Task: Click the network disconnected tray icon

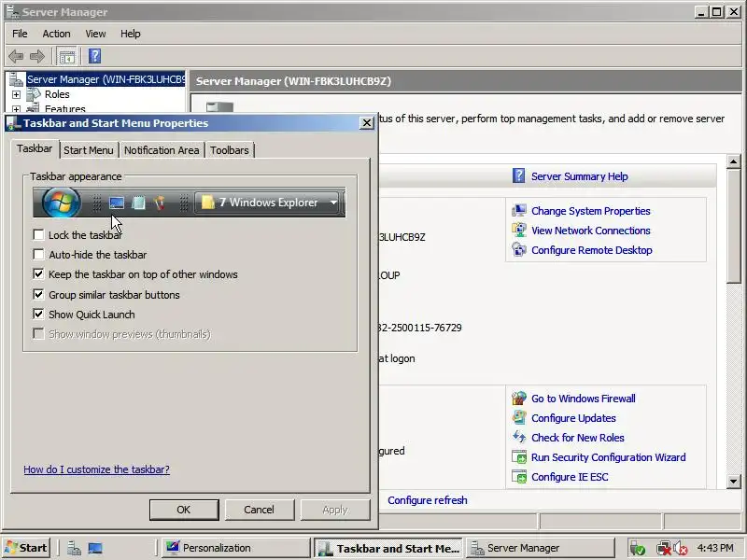Action: pos(663,549)
